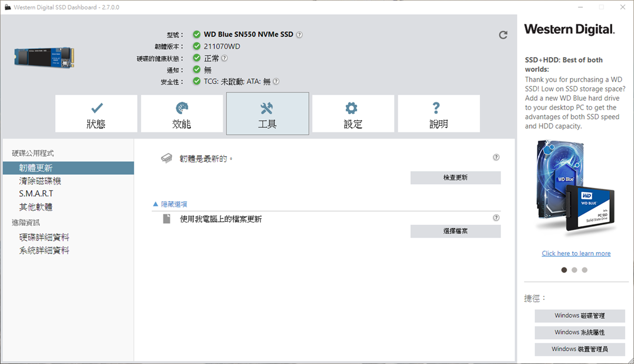Select S.M.A.R.T in the sidebar
This screenshot has width=634, height=364.
click(x=36, y=194)
